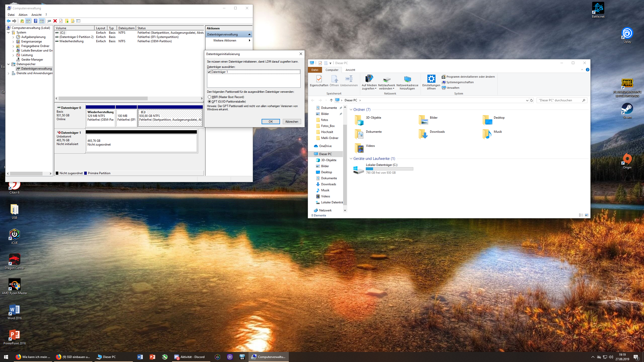Open Einstellungen gear icon in Explorer ribbon
This screenshot has width=644, height=362.
(x=431, y=79)
